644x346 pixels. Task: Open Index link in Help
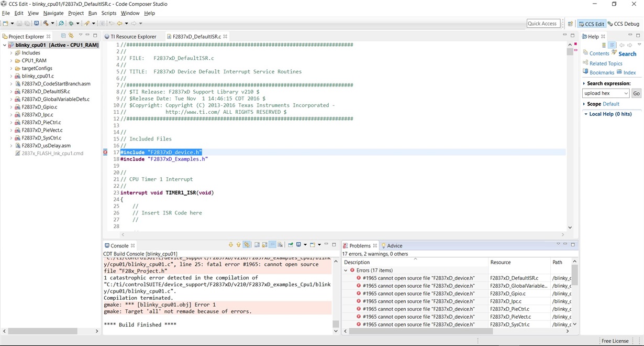[629, 72]
